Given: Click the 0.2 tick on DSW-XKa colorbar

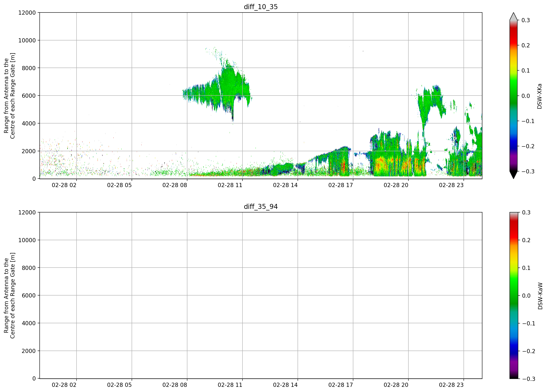Looking at the screenshot, I should (x=526, y=46).
